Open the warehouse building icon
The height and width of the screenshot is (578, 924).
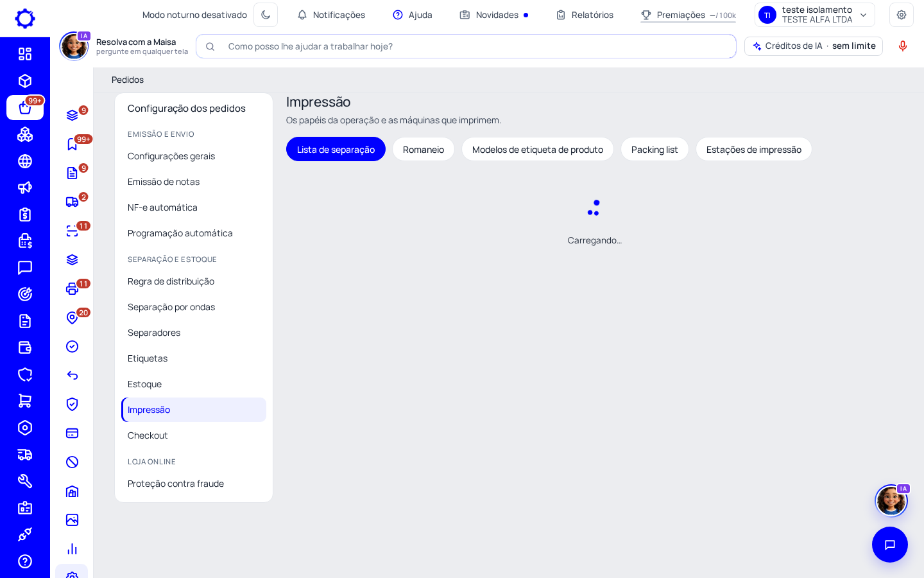(x=73, y=491)
